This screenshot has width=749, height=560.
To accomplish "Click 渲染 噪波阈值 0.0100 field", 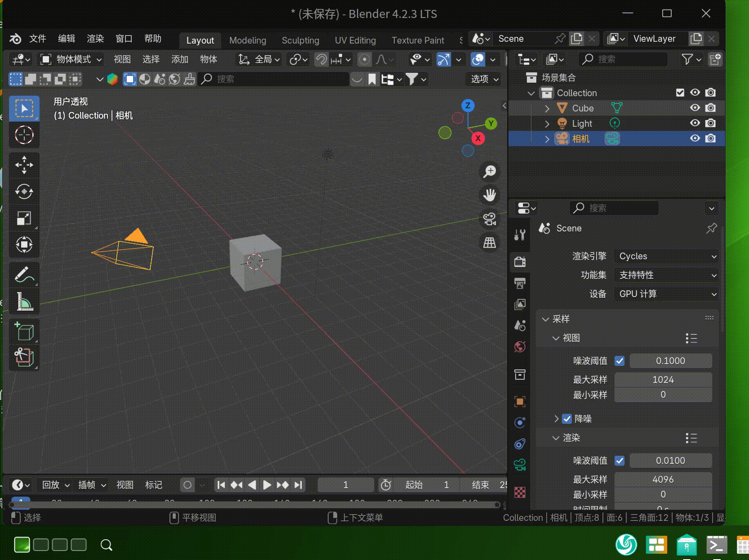I will [670, 461].
